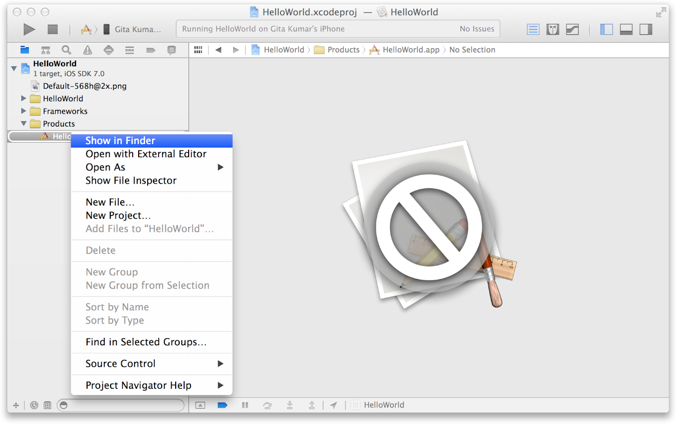Image resolution: width=676 pixels, height=424 pixels.
Task: Expand the Frameworks folder triangle
Action: click(x=24, y=111)
